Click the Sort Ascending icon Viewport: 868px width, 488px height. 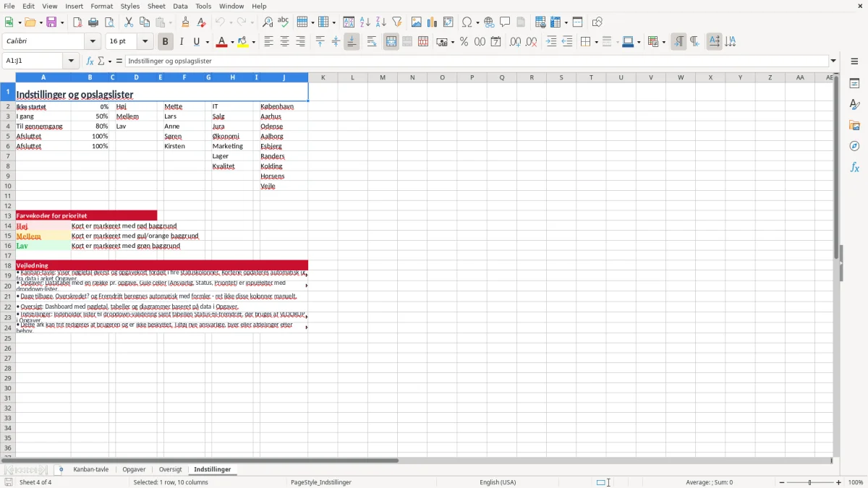pyautogui.click(x=365, y=22)
